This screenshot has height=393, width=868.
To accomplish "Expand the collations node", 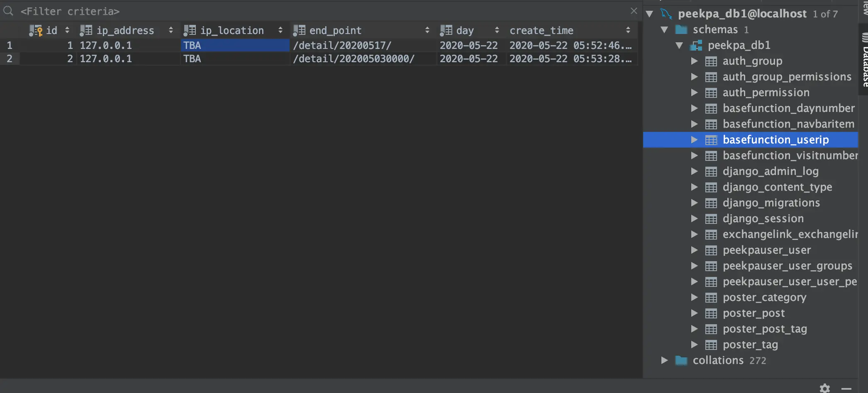I will [x=664, y=360].
